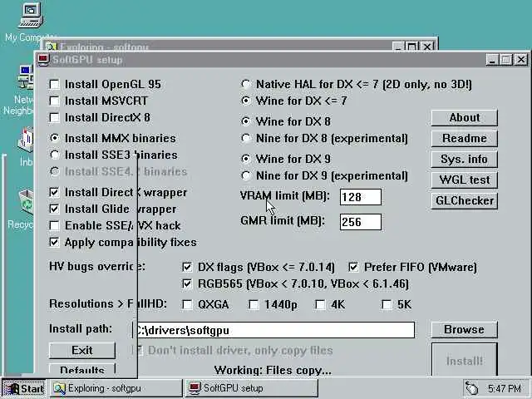Toggle Prefer FIFO VMware checkbox

coord(353,267)
